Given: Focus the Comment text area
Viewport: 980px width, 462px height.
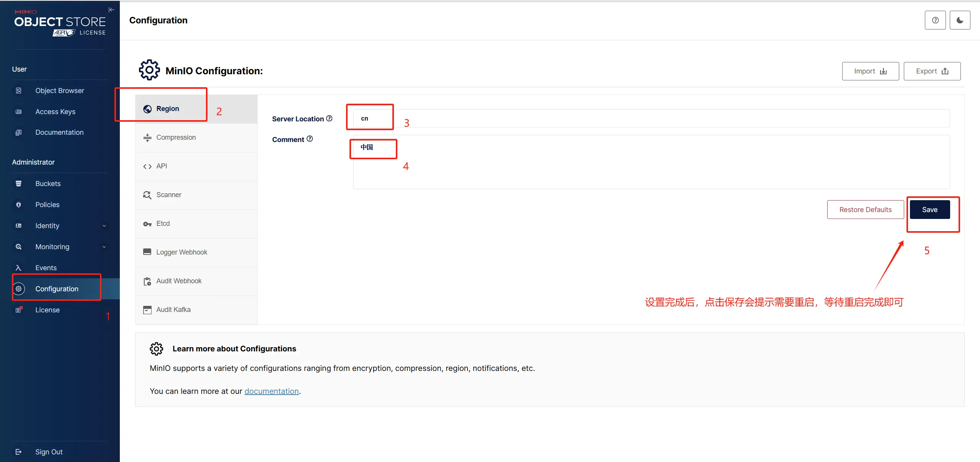Looking at the screenshot, I should pyautogui.click(x=652, y=162).
